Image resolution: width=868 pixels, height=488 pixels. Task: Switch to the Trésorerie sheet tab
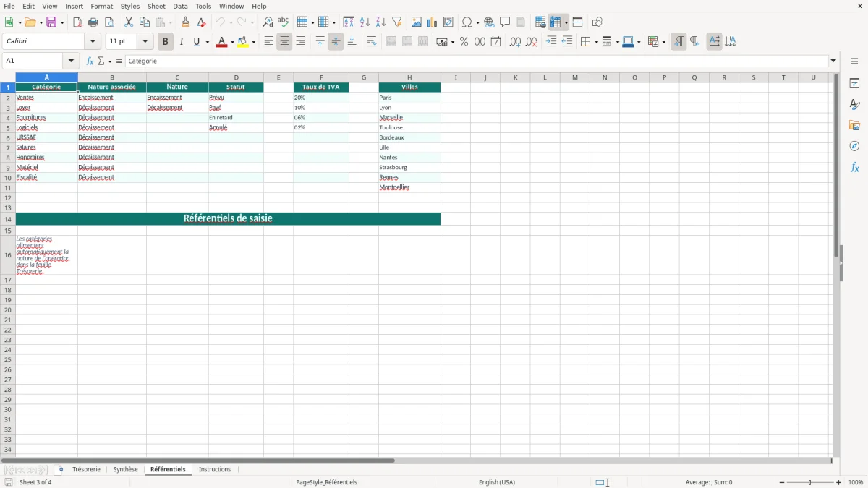coord(86,469)
